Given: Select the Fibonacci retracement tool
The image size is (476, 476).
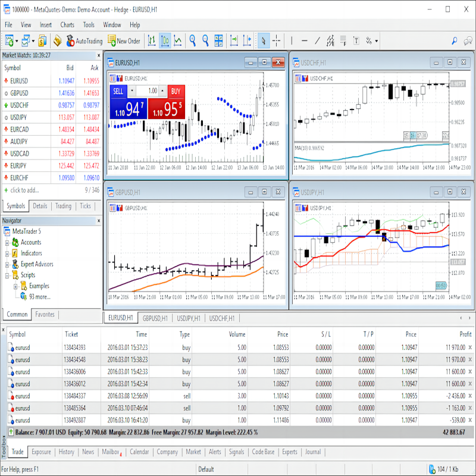Looking at the screenshot, I should (x=343, y=40).
